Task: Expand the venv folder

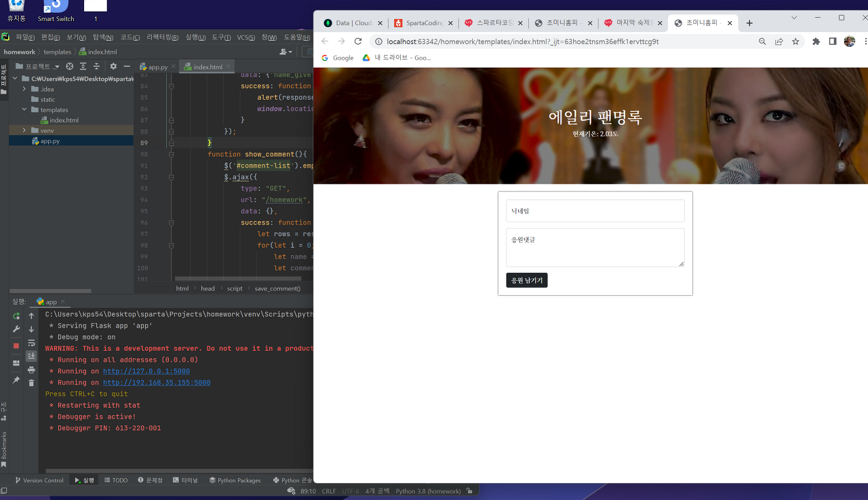Action: tap(25, 130)
